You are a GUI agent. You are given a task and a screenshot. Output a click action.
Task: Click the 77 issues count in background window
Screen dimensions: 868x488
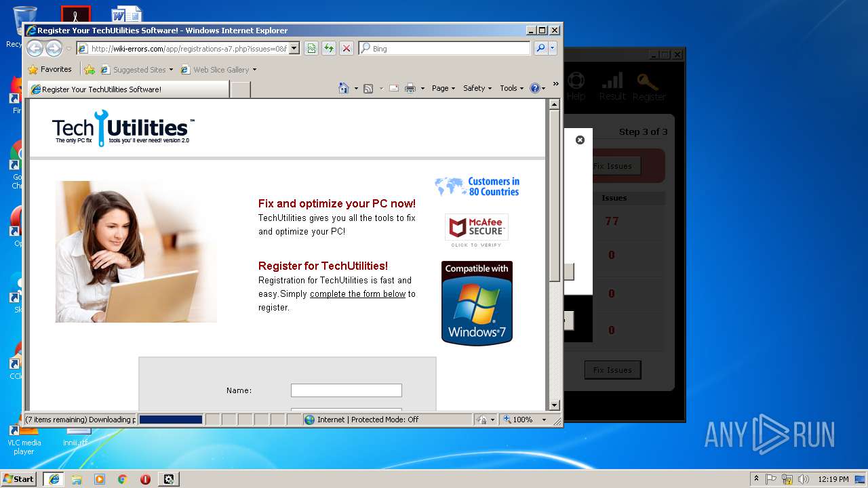[x=612, y=221]
